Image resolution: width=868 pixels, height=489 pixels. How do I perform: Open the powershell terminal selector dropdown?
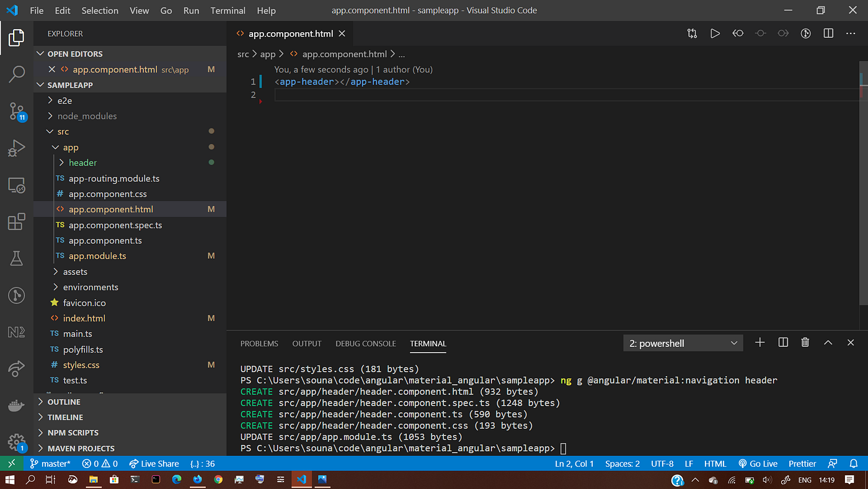683,343
